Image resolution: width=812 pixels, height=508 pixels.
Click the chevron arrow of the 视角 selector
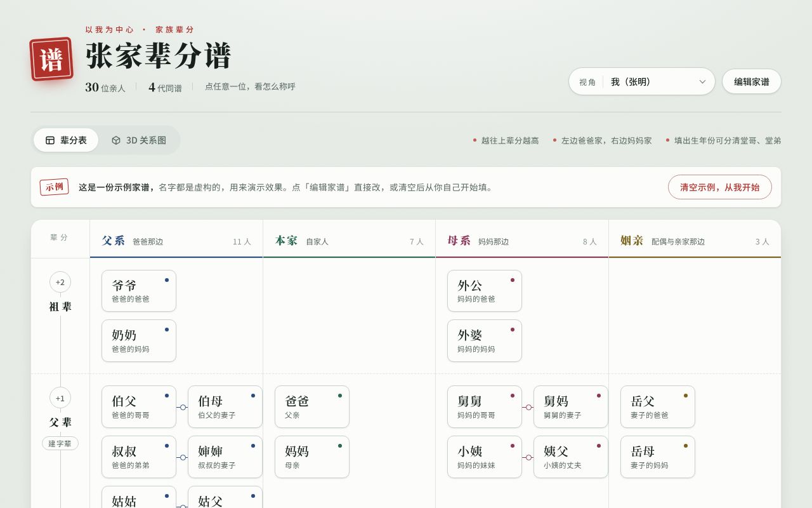coord(702,82)
